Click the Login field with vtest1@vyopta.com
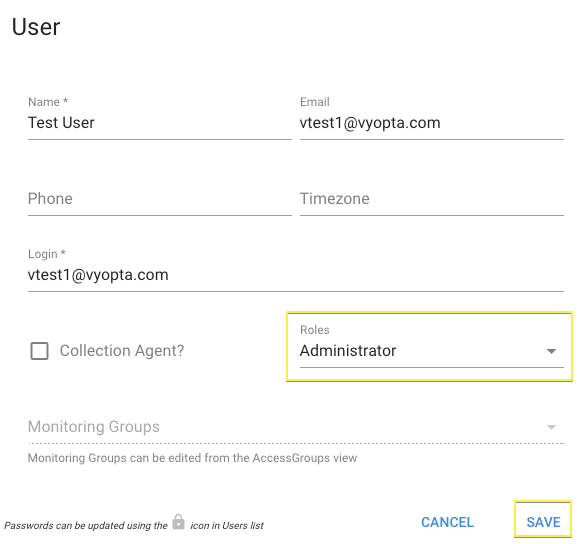Viewport: 586px width, 544px height. click(296, 275)
